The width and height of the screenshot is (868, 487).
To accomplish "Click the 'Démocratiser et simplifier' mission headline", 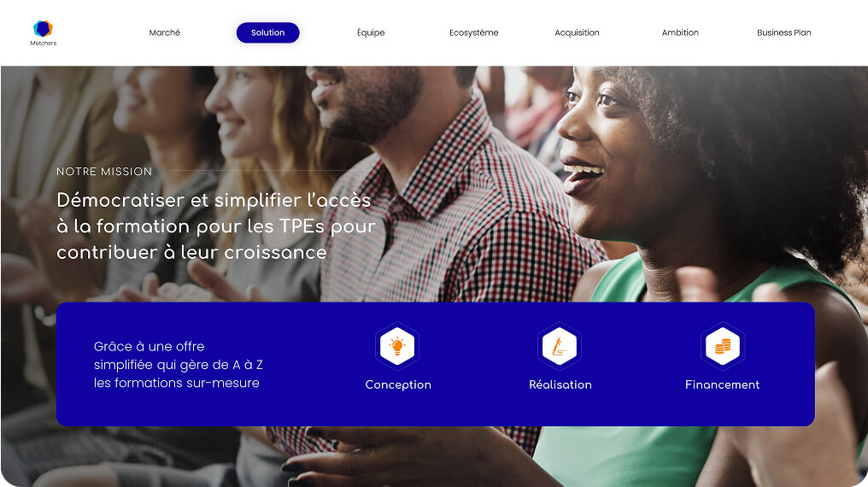I will pos(216,226).
